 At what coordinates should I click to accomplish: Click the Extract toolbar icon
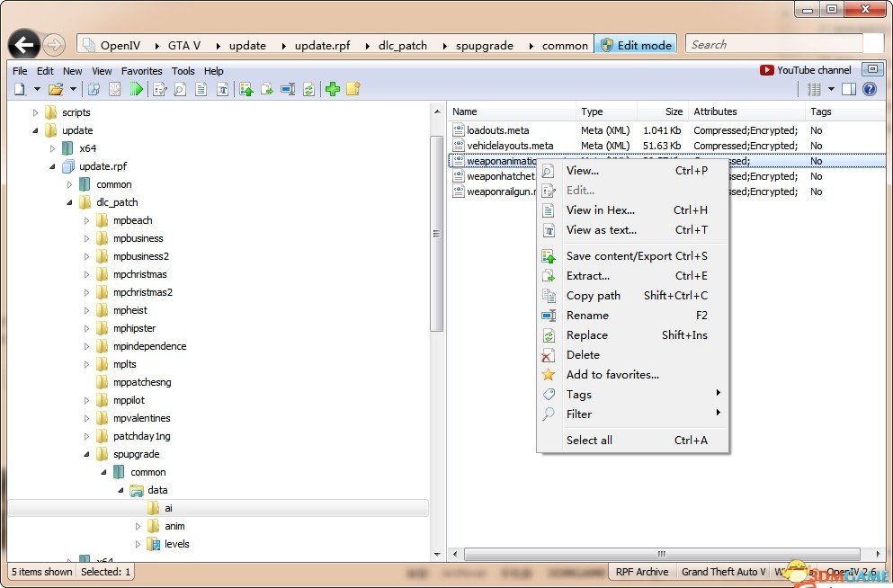click(x=266, y=89)
